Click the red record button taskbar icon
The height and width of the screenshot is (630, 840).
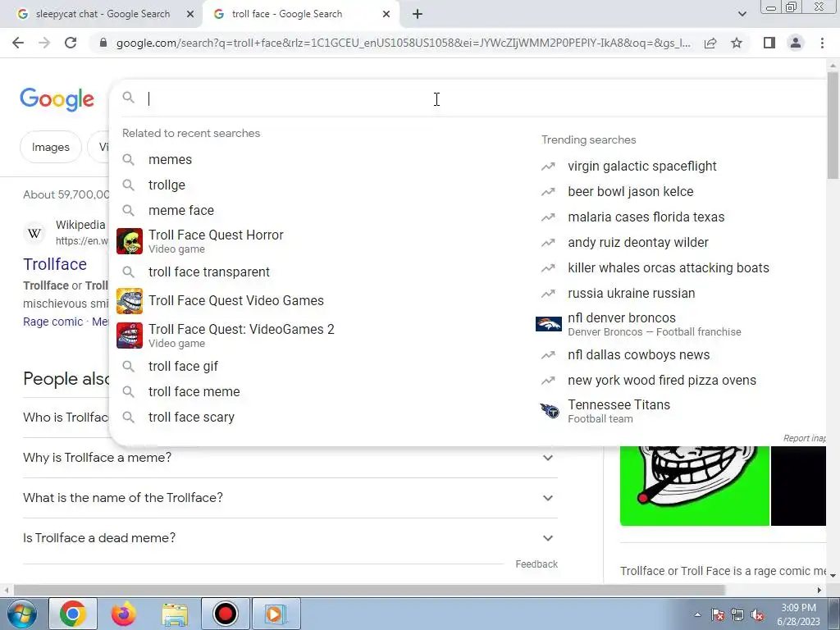coord(225,614)
